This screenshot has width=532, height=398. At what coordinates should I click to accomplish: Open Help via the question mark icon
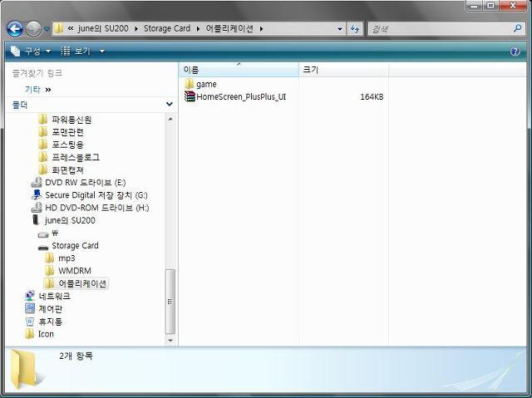[x=515, y=52]
